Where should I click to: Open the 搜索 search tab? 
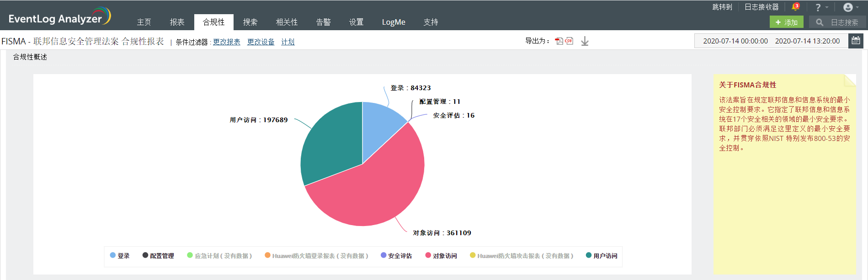250,22
